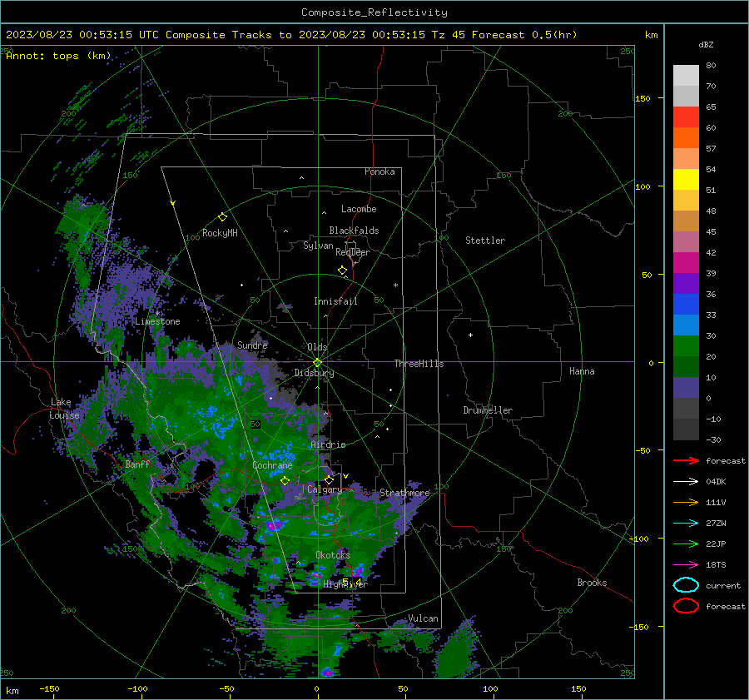Click the red forecast arrow in legend
Screen dimensions: 749x700
pos(686,460)
